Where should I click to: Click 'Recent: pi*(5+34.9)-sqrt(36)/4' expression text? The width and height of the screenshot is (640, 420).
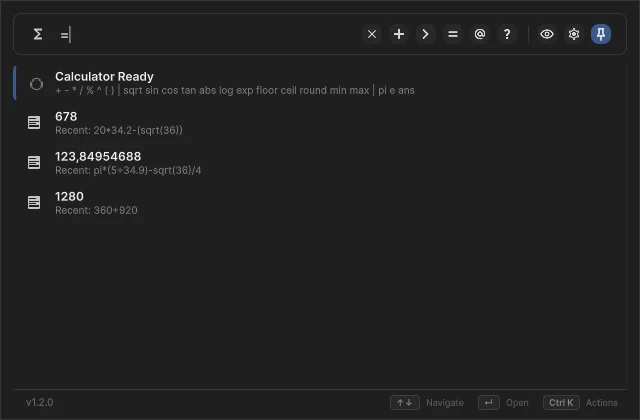click(x=128, y=171)
